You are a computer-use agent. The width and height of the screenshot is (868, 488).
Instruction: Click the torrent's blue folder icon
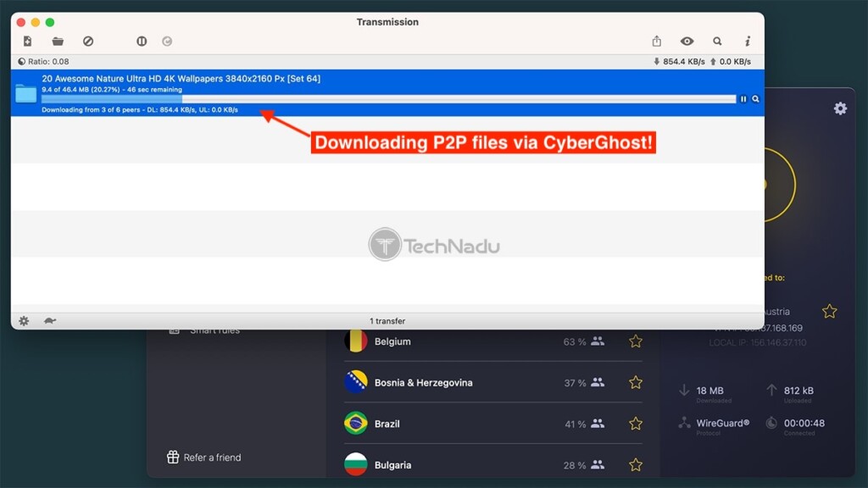(x=26, y=93)
